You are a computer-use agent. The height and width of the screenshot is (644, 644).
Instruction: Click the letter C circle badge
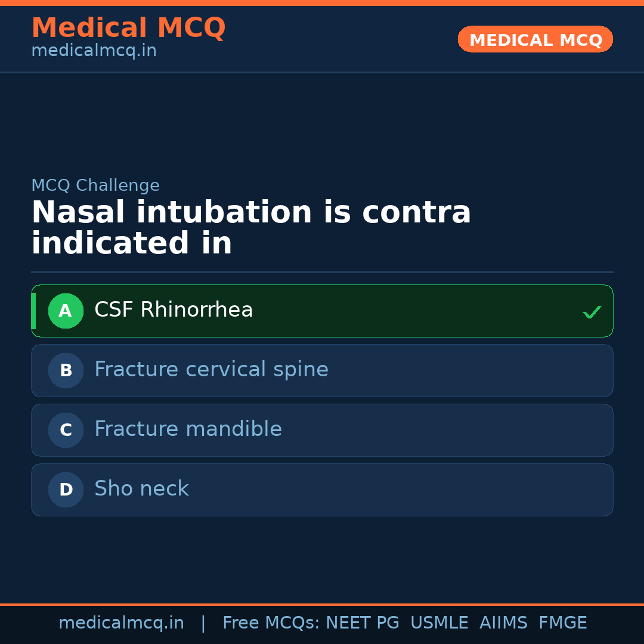coord(66,430)
